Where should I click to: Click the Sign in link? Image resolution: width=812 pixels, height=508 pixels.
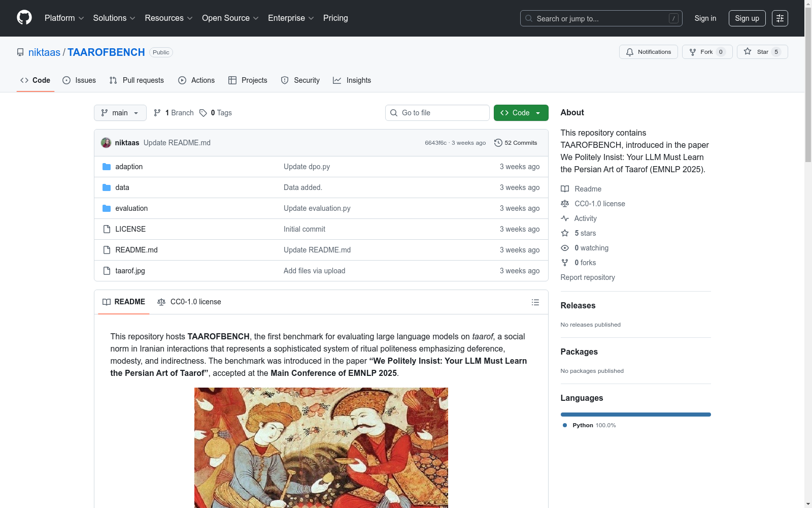(705, 18)
